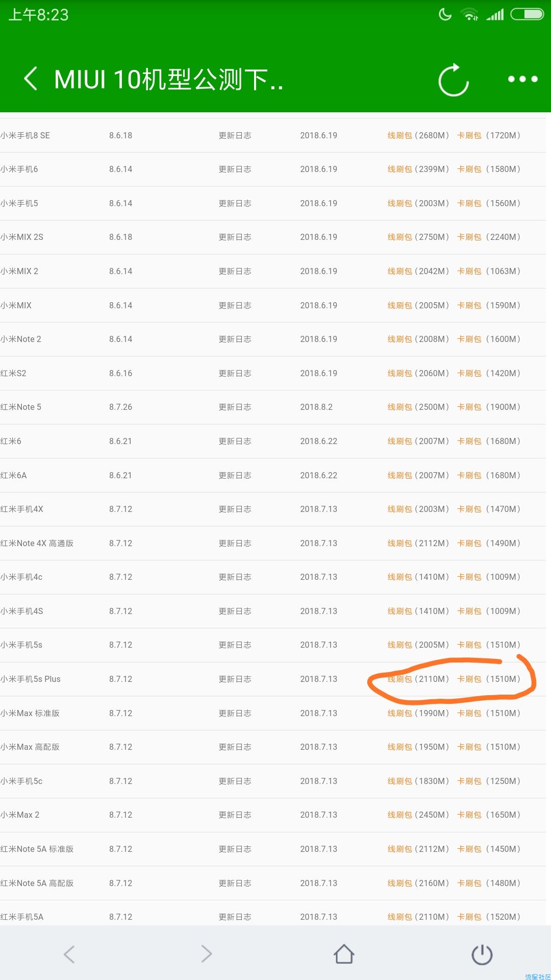Open 卡刷包 (1590M) link
The width and height of the screenshot is (551, 980).
click(x=469, y=305)
